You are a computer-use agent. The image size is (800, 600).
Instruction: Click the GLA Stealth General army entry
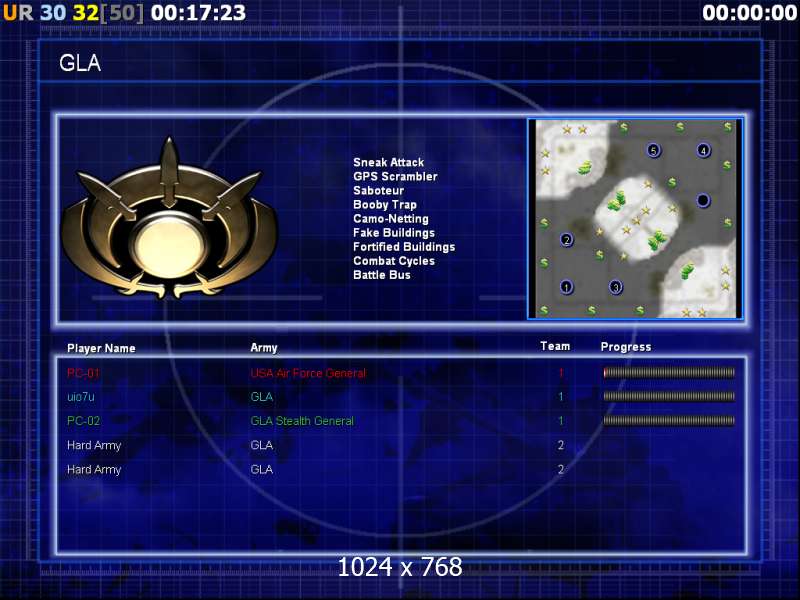[x=302, y=421]
